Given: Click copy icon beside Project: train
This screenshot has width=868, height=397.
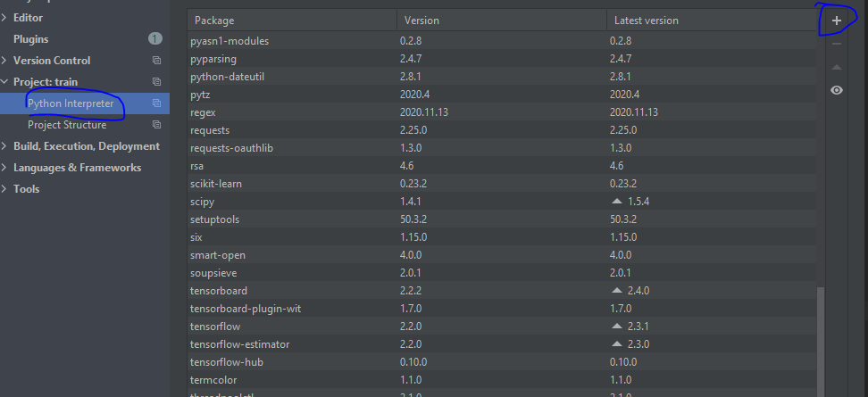Looking at the screenshot, I should coord(156,82).
